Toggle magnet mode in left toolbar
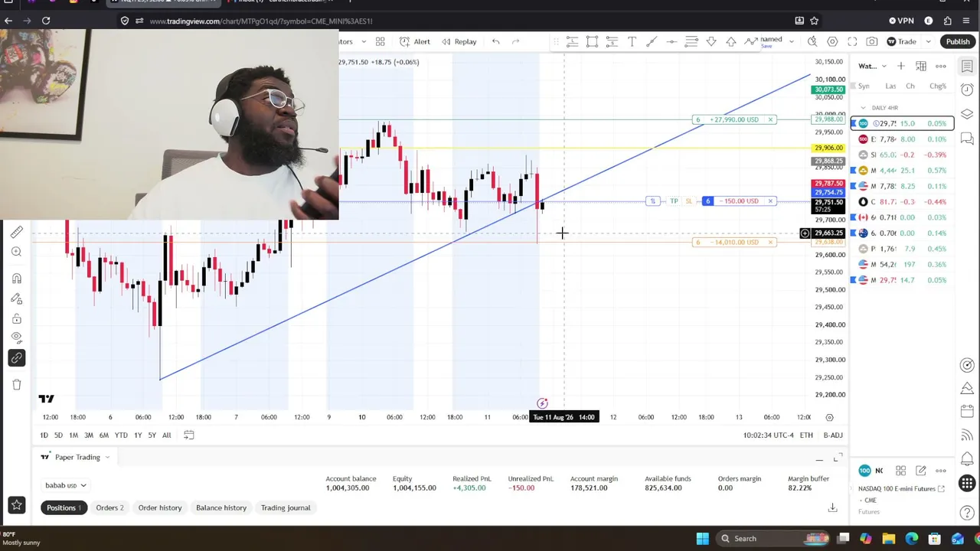Viewport: 980px width, 551px height. [16, 279]
